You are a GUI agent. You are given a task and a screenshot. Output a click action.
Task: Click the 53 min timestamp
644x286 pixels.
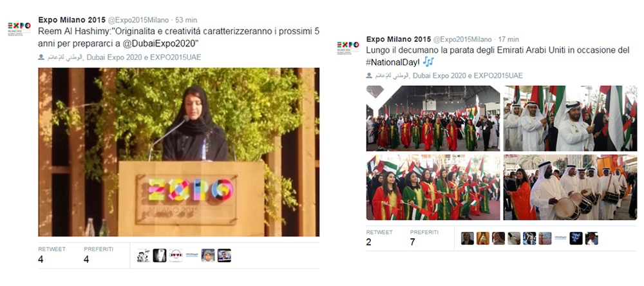[186, 20]
